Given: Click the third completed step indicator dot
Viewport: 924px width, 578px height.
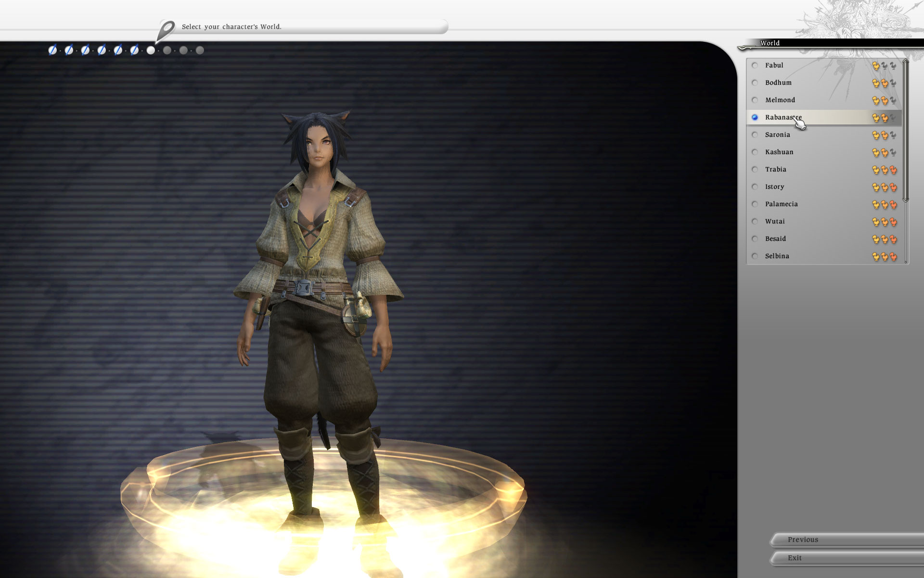Looking at the screenshot, I should coord(85,50).
